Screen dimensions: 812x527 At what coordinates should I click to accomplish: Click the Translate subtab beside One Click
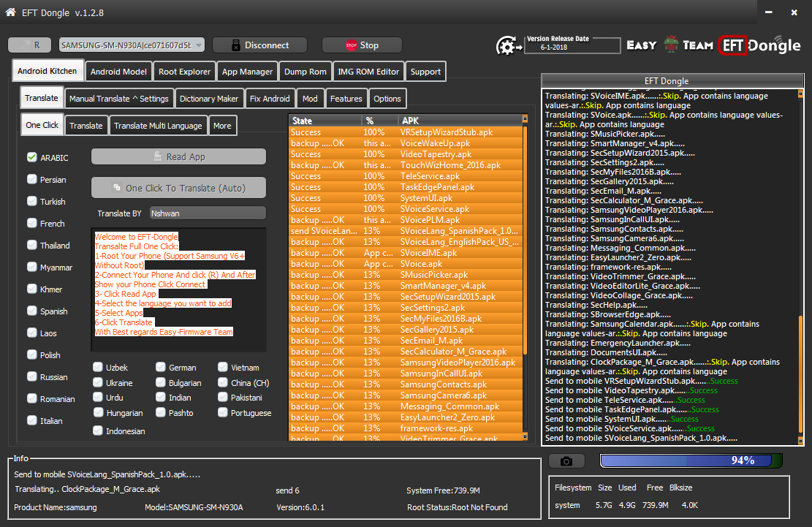click(x=86, y=125)
